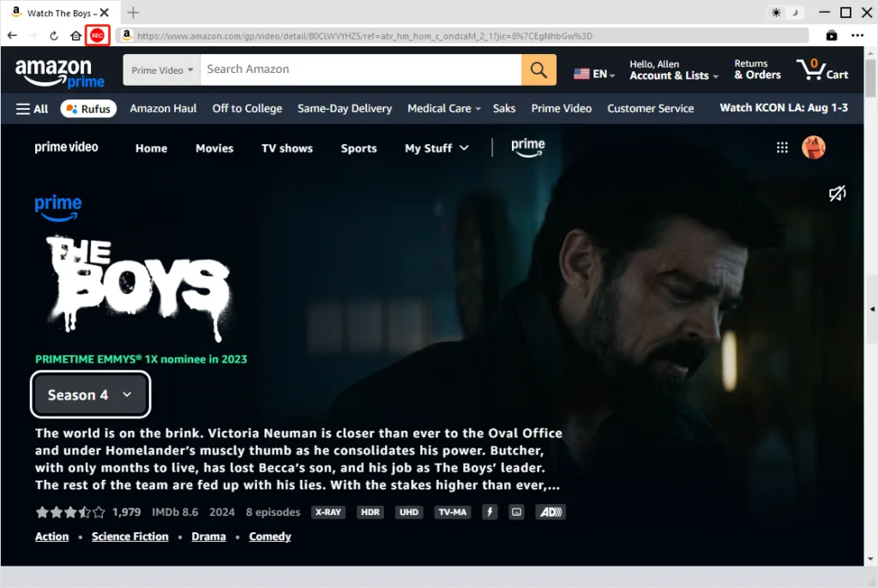Follow the Science Fiction genre link
Viewport: 878px width, 588px height.
[130, 537]
